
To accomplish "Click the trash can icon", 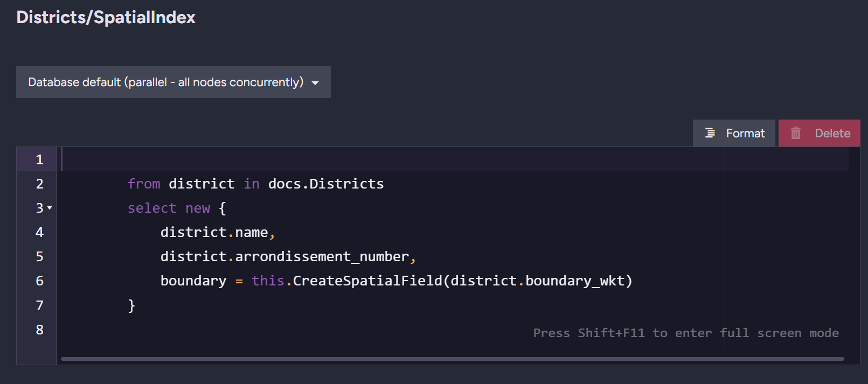I will 795,133.
